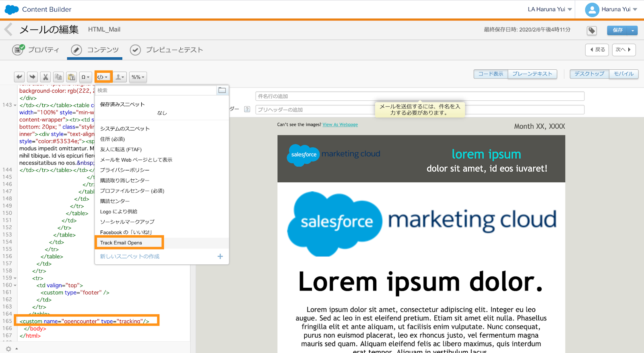644x353 pixels.
Task: Click the user avatar icon
Action: pos(592,9)
